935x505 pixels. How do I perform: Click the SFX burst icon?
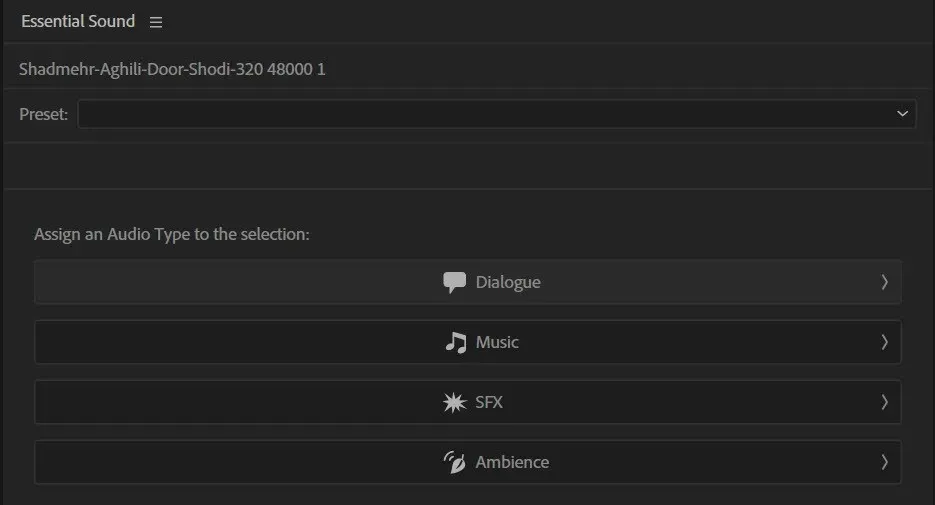tap(454, 402)
